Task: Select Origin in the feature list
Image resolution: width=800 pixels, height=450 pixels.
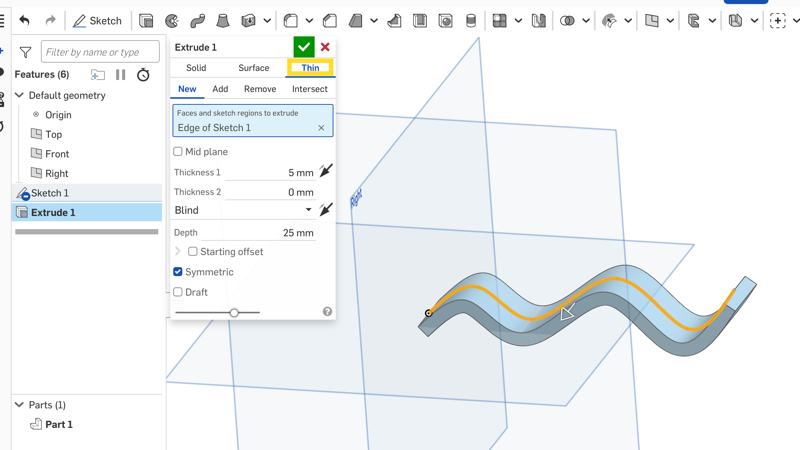Action: 58,115
